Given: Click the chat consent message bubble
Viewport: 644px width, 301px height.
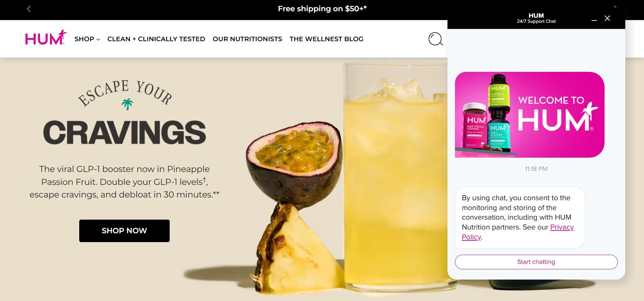Looking at the screenshot, I should point(520,218).
